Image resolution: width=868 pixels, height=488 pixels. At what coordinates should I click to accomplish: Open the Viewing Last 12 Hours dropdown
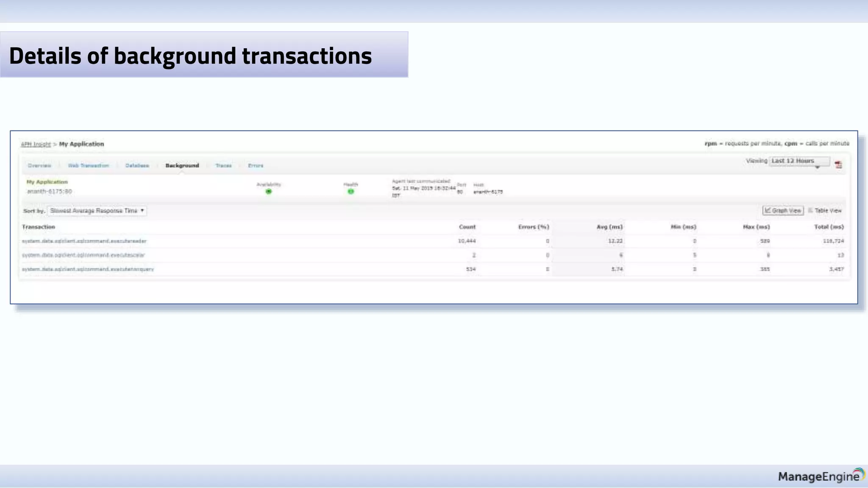pos(799,161)
